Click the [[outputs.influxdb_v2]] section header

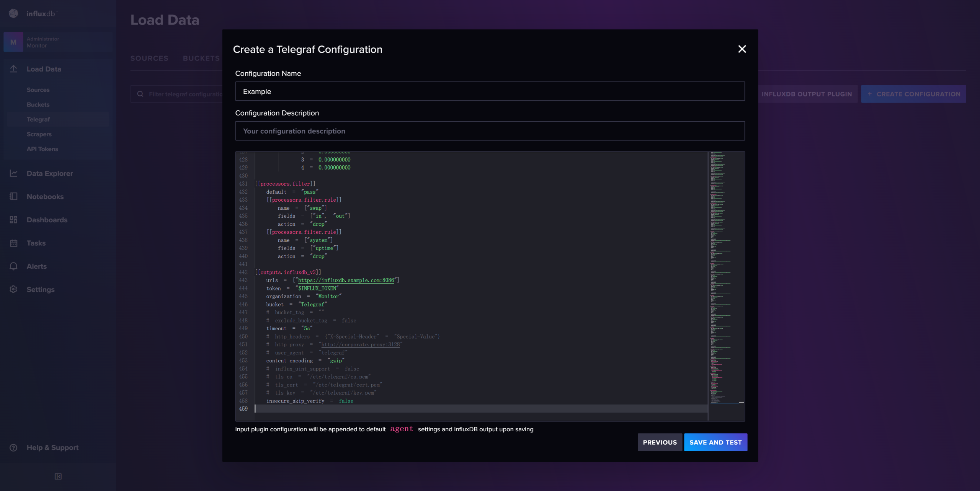click(288, 272)
